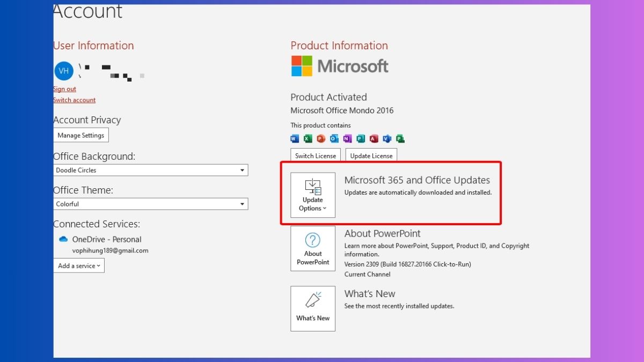Image resolution: width=644 pixels, height=362 pixels.
Task: Open Manage Settings for account privacy
Action: 81,135
